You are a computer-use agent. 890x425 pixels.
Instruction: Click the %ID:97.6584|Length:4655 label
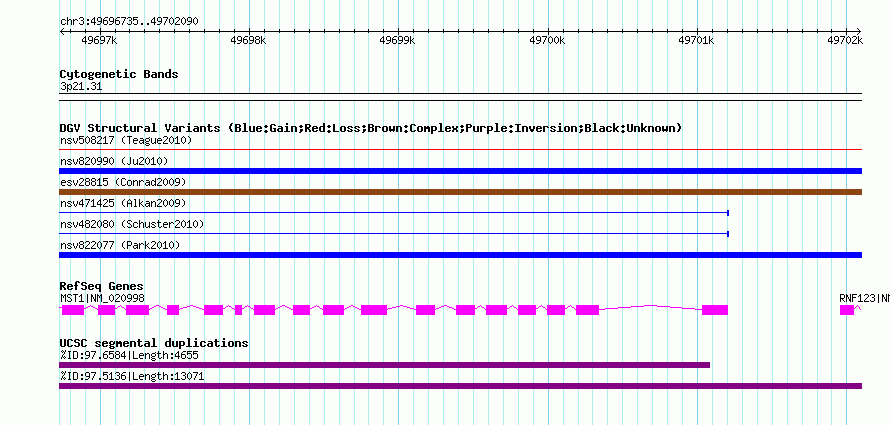(129, 355)
